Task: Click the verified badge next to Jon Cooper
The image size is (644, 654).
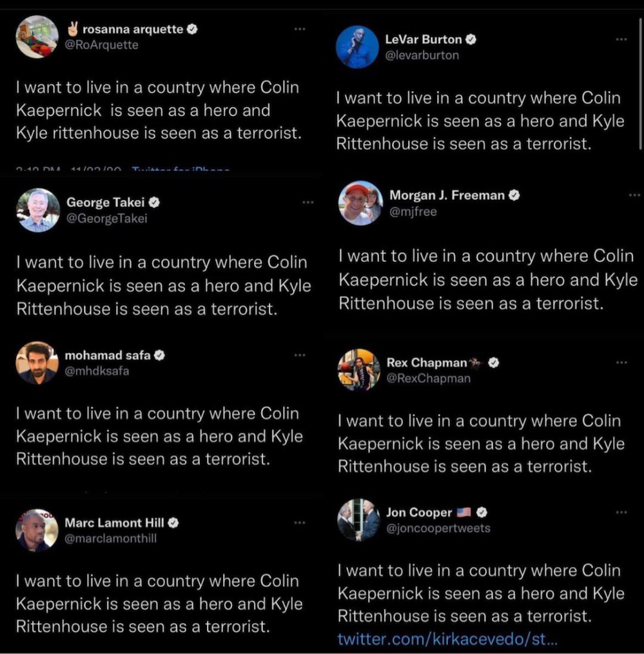Action: click(481, 513)
